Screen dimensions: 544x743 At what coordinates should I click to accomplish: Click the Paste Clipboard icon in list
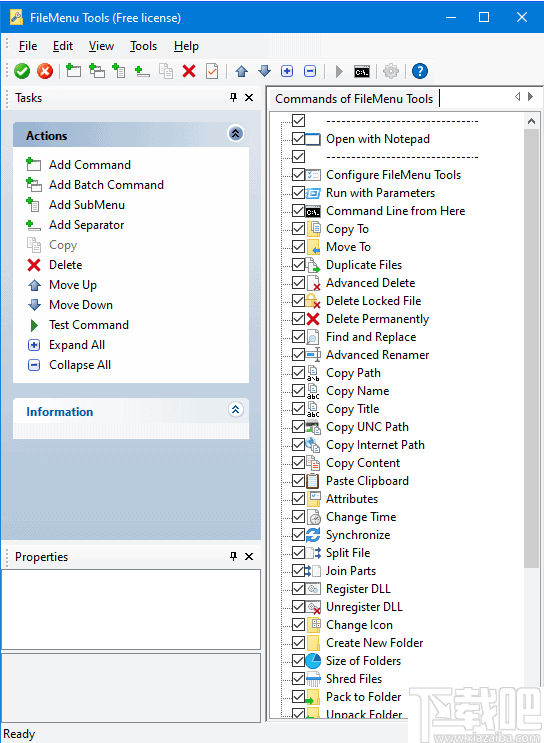coord(313,481)
